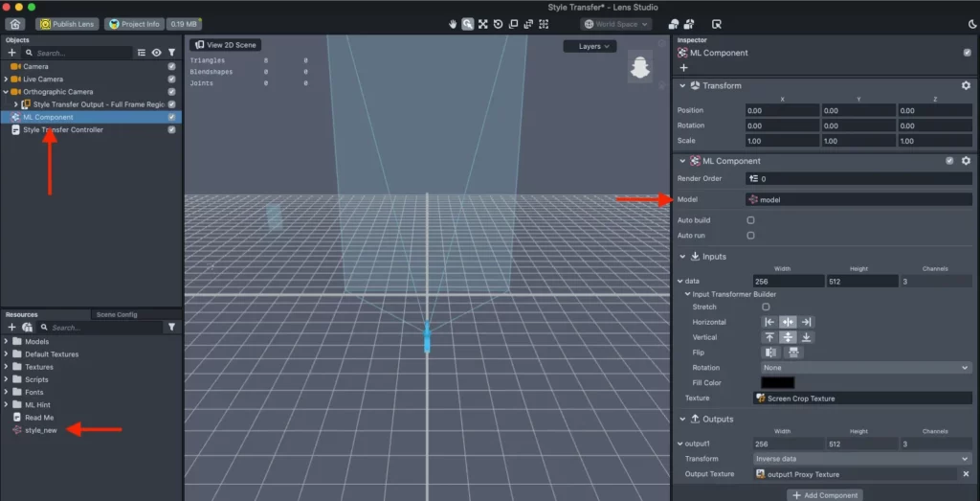980x501 pixels.
Task: Expand the Live Camera tree node
Action: click(x=6, y=79)
